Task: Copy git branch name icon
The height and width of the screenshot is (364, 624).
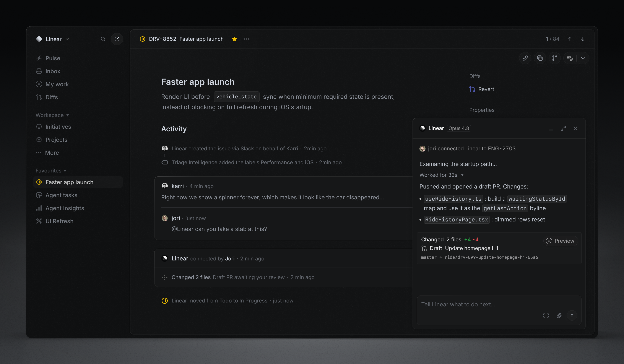Action: (554, 58)
